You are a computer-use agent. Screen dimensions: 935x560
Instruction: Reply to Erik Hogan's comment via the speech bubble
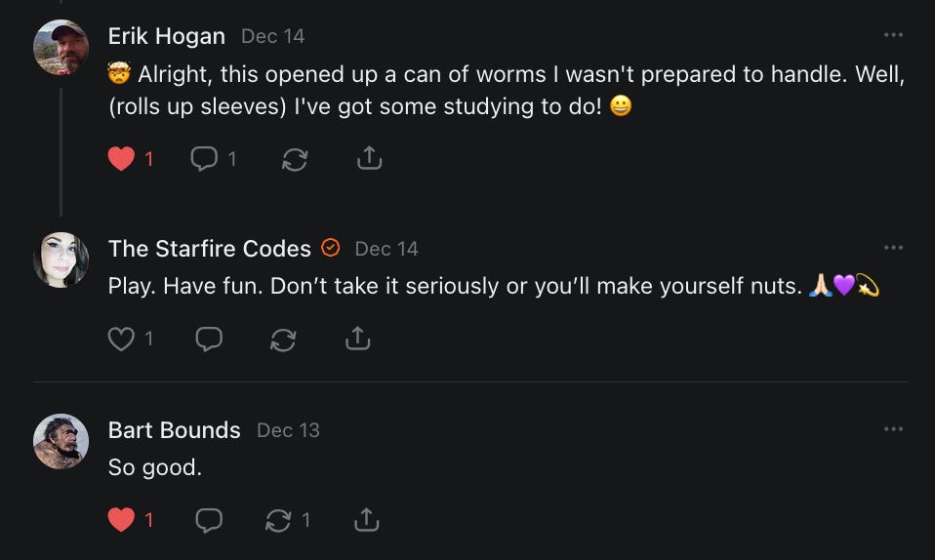[205, 158]
